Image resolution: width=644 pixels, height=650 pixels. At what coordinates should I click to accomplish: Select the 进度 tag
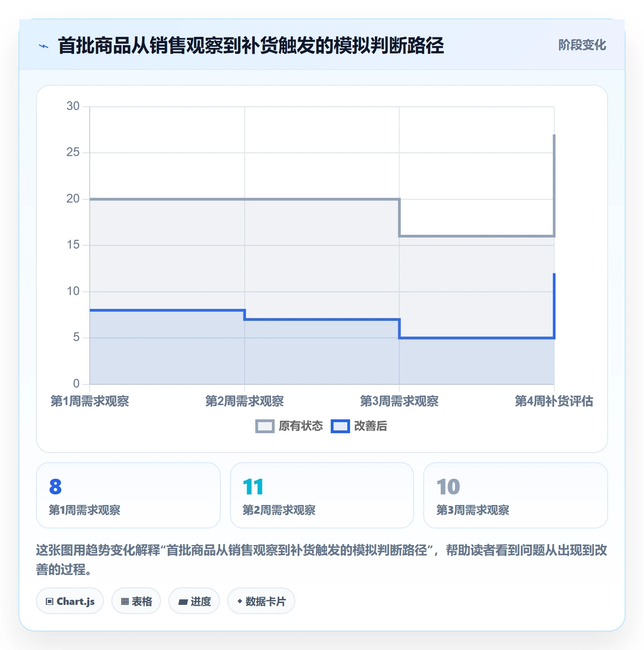pos(194,601)
